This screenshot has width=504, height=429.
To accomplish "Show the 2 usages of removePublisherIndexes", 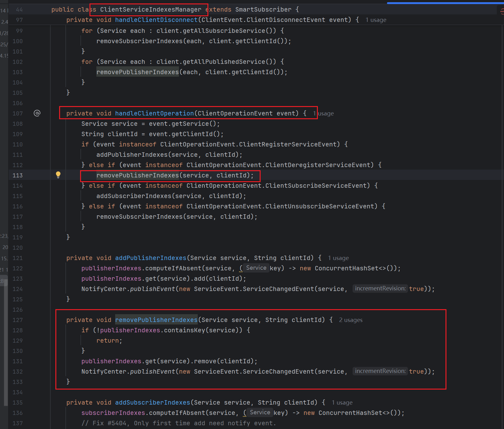I will coord(351,320).
